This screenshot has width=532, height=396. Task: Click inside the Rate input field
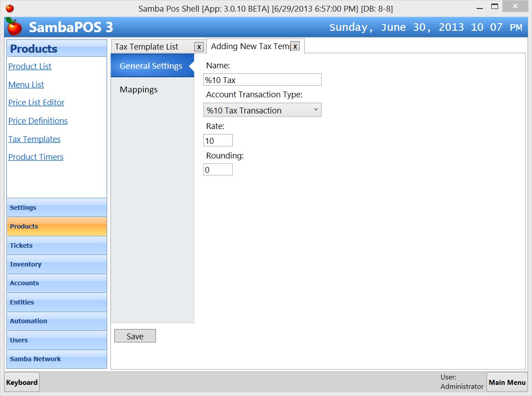pos(218,140)
